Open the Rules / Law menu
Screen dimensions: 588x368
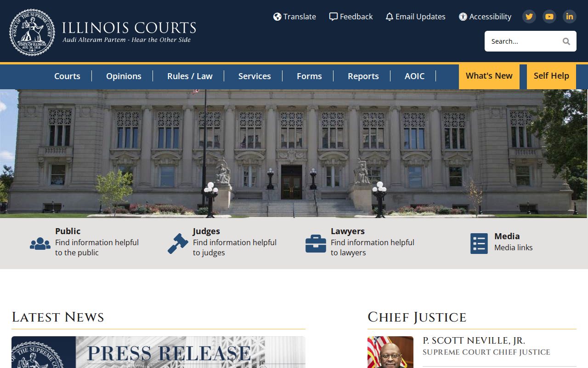[x=190, y=76]
